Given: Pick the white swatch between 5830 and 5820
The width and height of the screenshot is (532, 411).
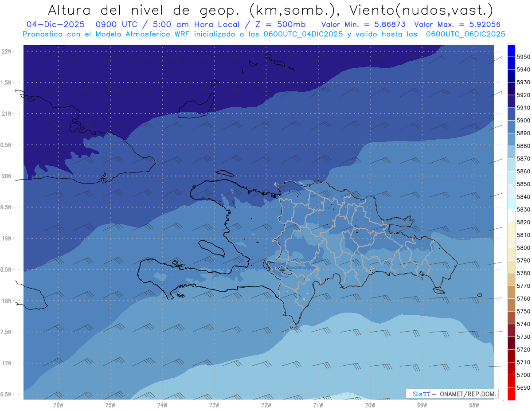Looking at the screenshot, I should [x=511, y=215].
